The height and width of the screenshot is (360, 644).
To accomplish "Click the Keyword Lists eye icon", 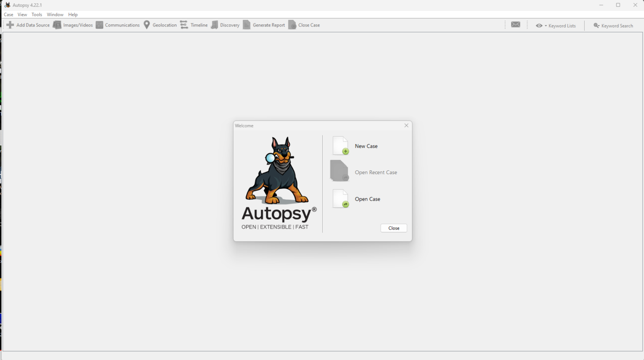I will click(x=539, y=26).
